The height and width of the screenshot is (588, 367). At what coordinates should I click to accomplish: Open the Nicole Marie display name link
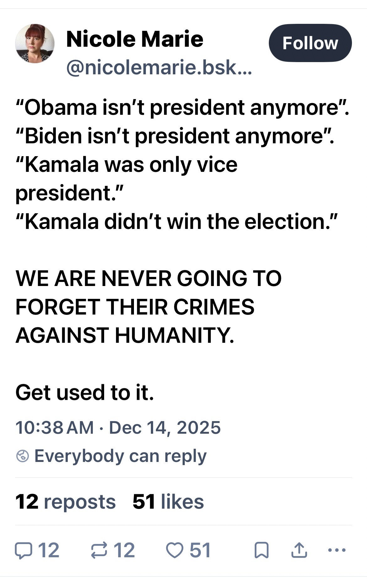(x=135, y=39)
